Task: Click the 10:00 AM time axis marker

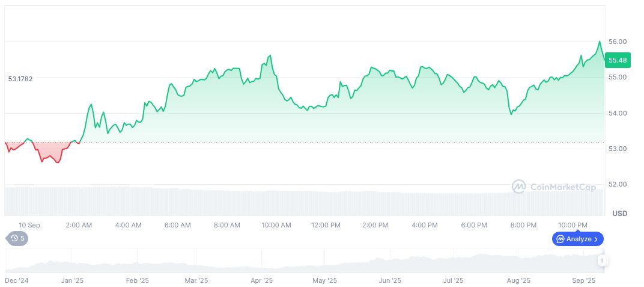Action: point(276,225)
